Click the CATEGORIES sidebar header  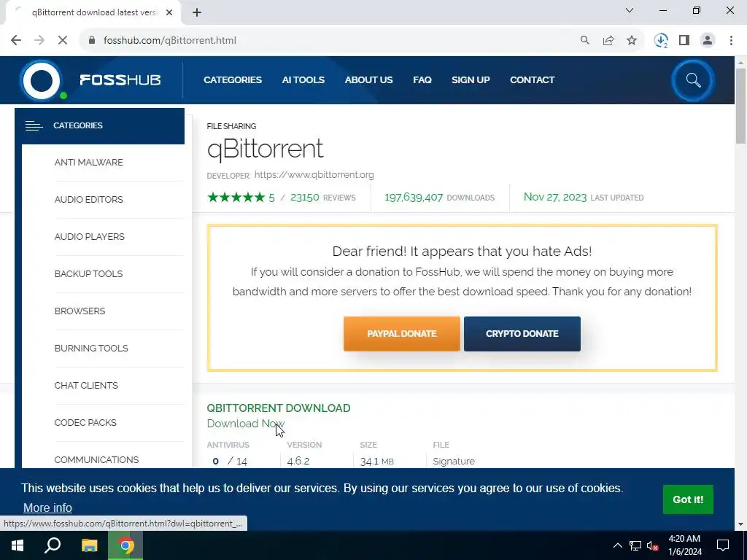coord(99,125)
